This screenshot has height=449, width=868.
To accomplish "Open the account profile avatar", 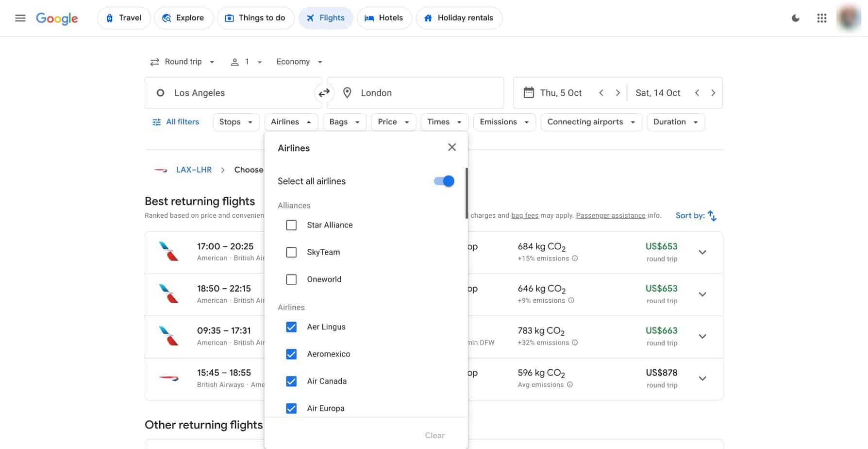I will 848,18.
